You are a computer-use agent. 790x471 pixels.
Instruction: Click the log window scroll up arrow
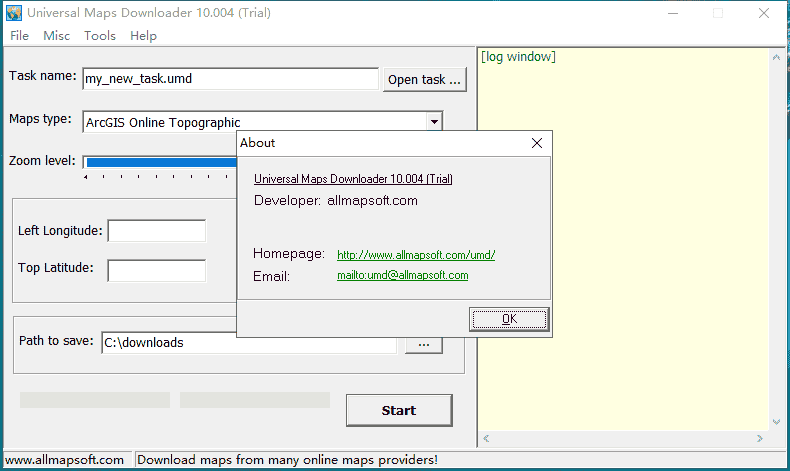pyautogui.click(x=775, y=58)
